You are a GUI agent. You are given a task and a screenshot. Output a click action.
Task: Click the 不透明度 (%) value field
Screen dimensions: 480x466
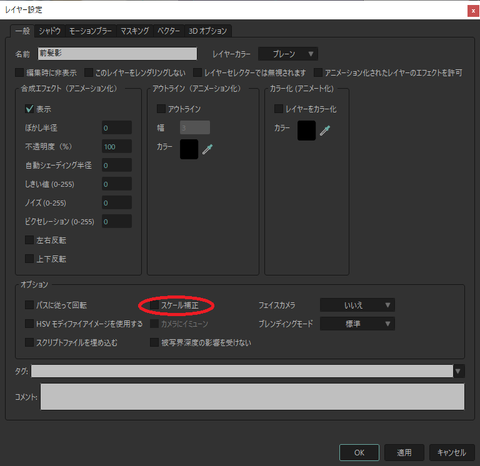117,146
